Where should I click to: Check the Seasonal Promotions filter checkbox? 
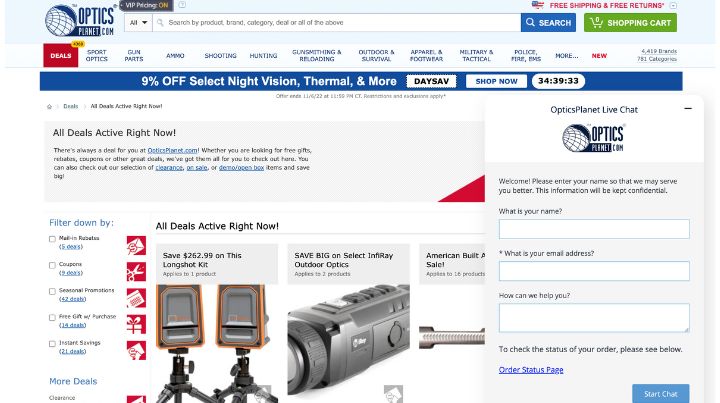[x=52, y=291]
